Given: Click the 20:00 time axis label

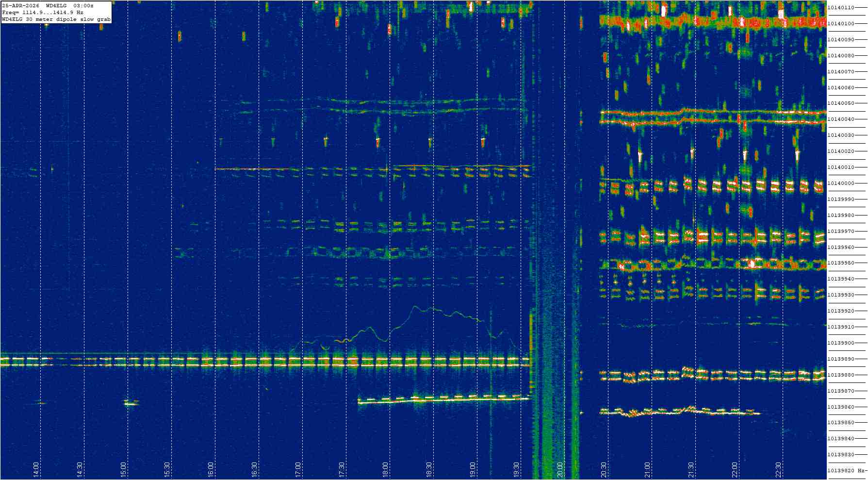Looking at the screenshot, I should [x=560, y=469].
